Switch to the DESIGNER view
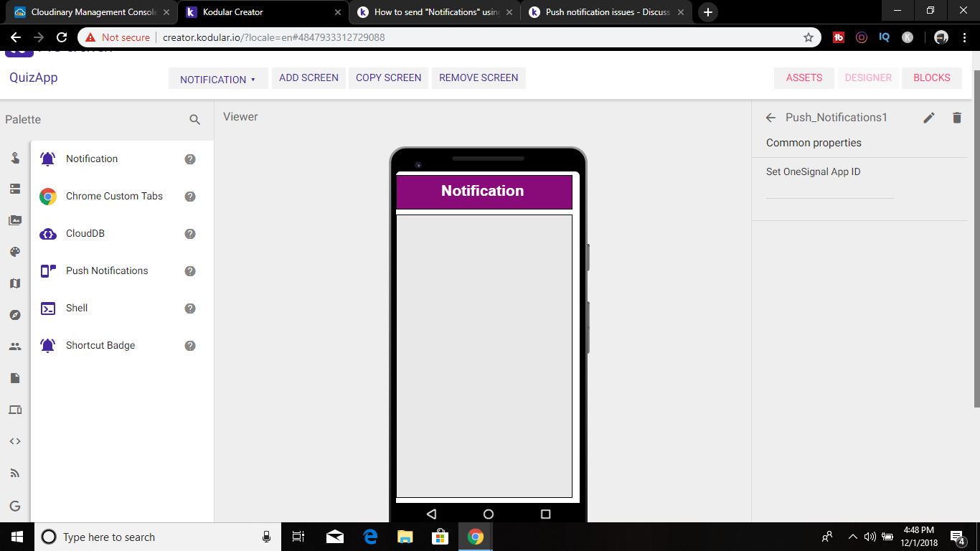This screenshot has height=551, width=980. coord(868,78)
